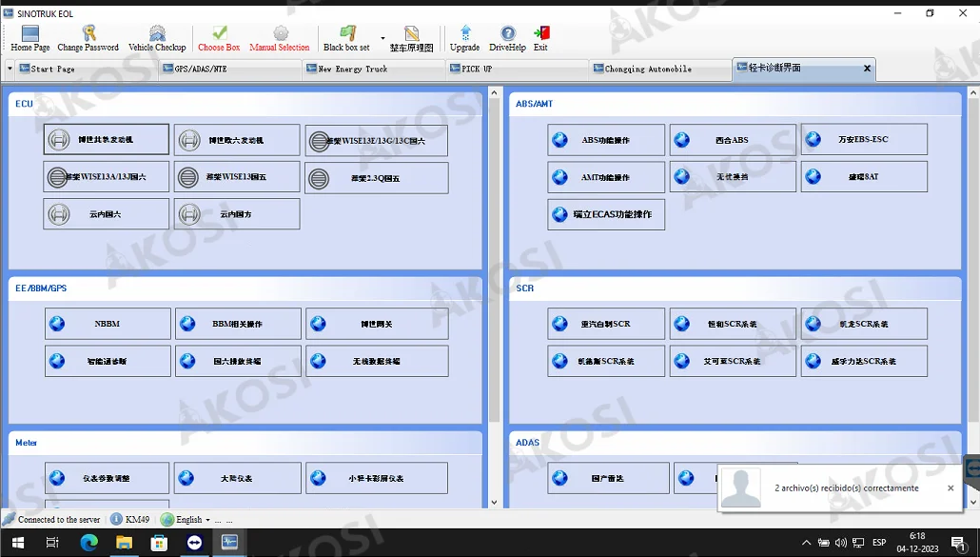Open the tab list dropdown arrow

pos(10,69)
